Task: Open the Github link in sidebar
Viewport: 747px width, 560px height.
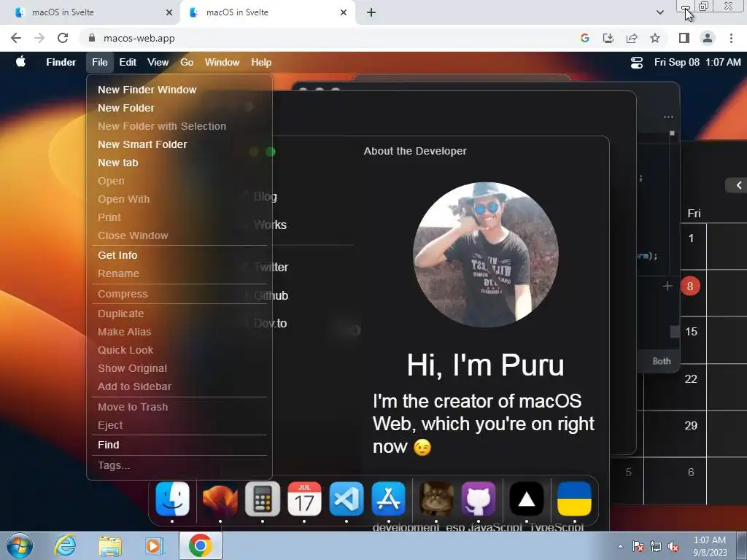Action: [271, 296]
